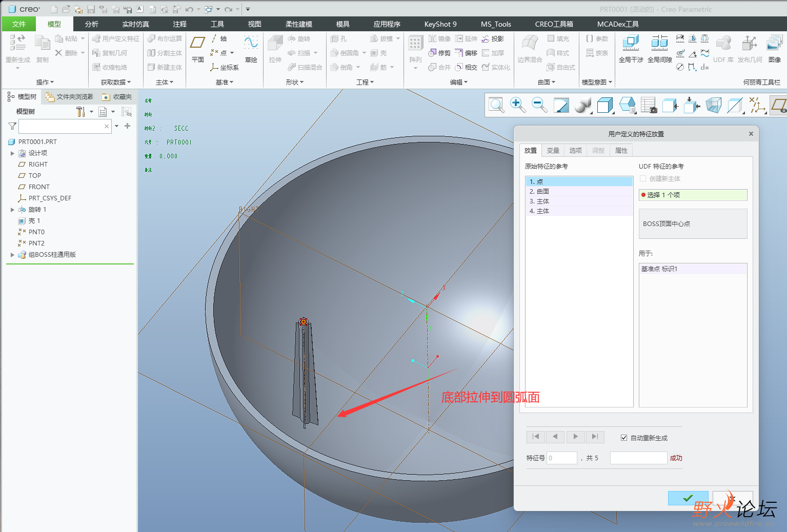Go to previous feature reference button
This screenshot has height=532, width=787.
pos(555,437)
